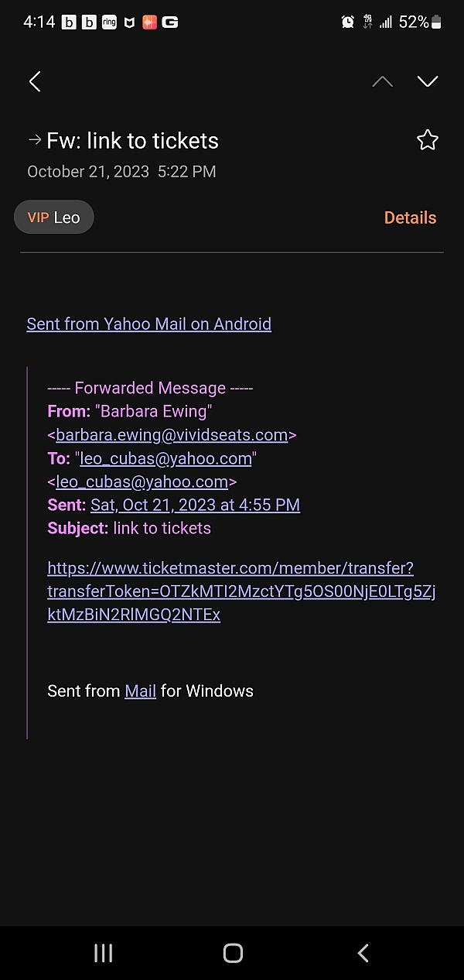Go back using the top-left arrow
Screen dimensions: 464x980
35,81
